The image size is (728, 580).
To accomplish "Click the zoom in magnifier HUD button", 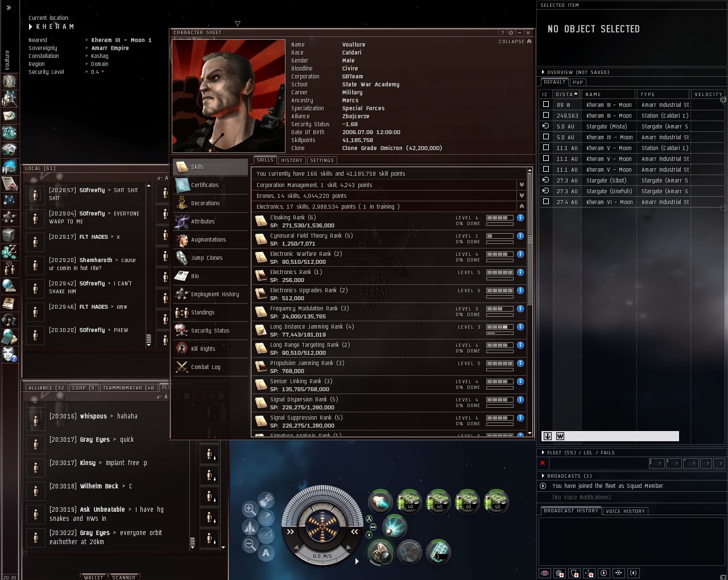I will 249,508.
